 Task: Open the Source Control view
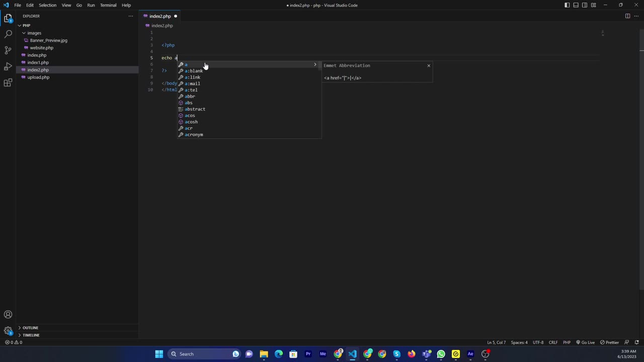(x=8, y=50)
